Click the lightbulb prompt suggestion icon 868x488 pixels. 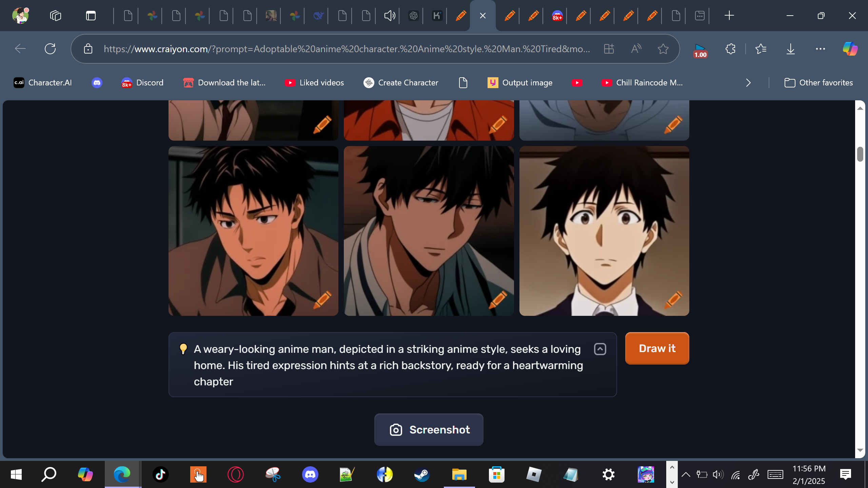(183, 349)
